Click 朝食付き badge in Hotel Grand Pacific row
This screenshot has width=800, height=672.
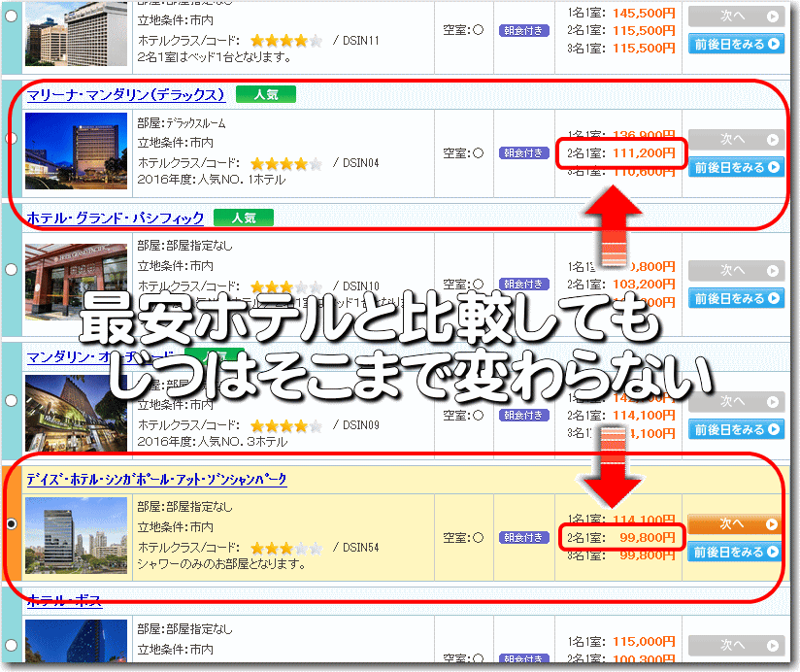pos(523,285)
